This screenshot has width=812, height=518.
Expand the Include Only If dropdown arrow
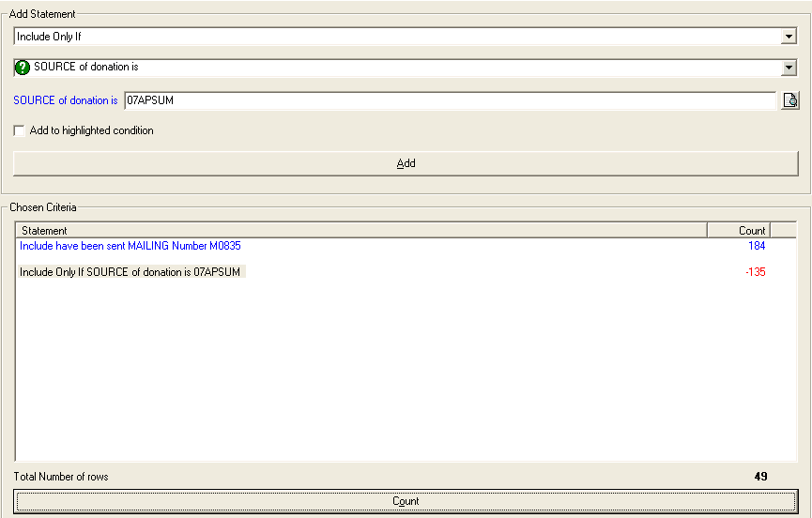tap(789, 37)
